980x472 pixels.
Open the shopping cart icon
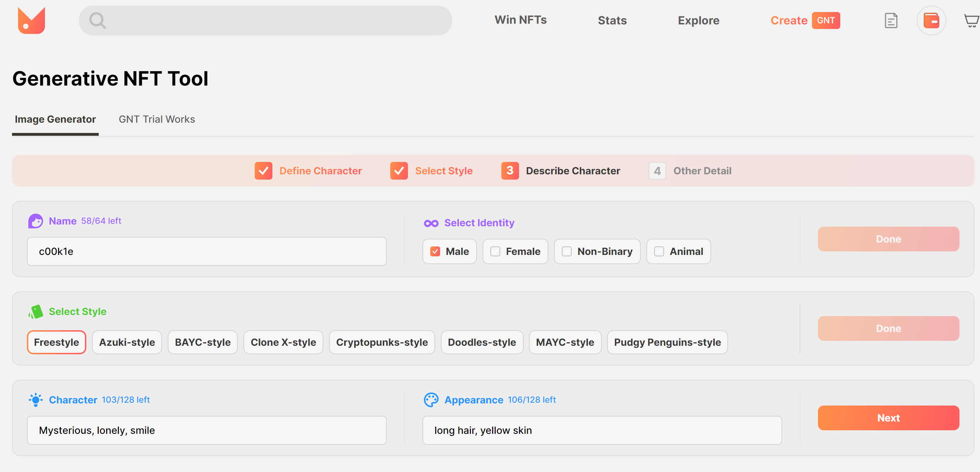tap(972, 21)
